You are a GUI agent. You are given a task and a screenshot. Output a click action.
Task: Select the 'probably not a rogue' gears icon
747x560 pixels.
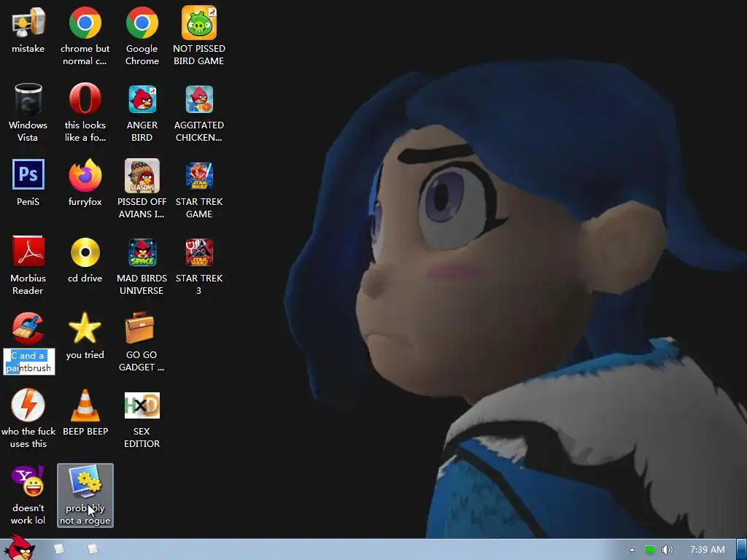pyautogui.click(x=85, y=481)
